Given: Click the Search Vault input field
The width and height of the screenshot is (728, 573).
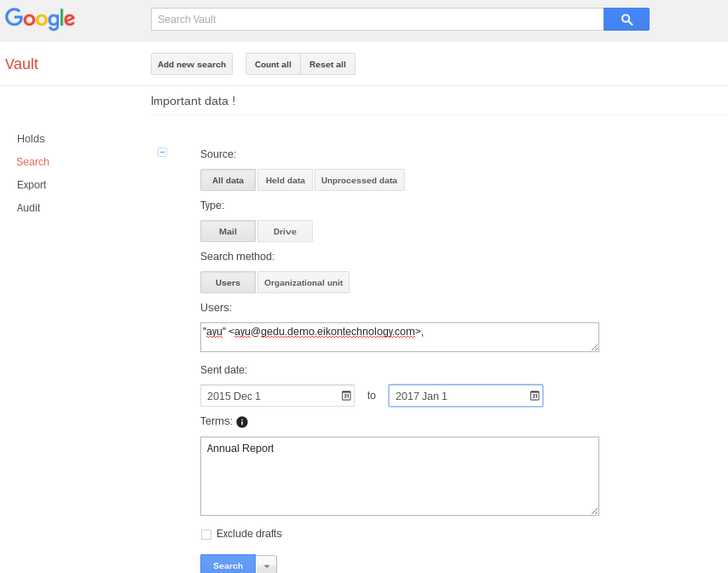Looking at the screenshot, I should (x=377, y=20).
